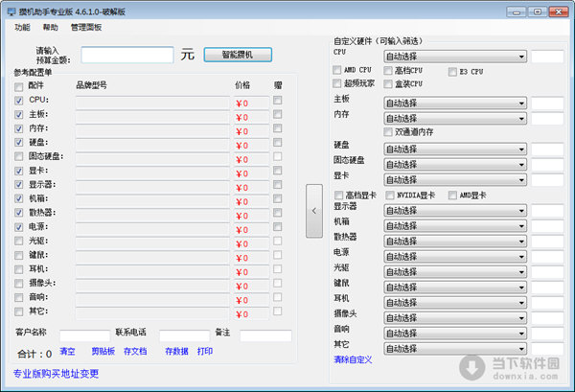This screenshot has height=392, width=575.
Task: Focus the 备注 input field
Action: coord(265,335)
